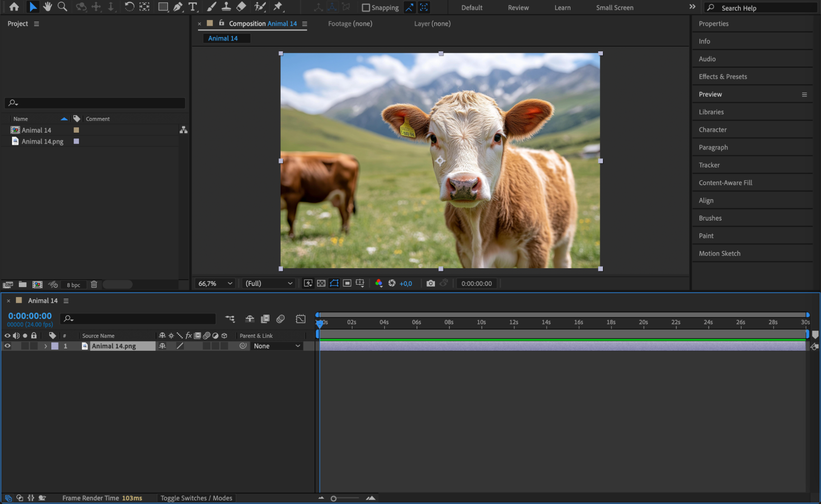The width and height of the screenshot is (821, 504).
Task: Expand Animal 14.png layer properties
Action: click(46, 346)
